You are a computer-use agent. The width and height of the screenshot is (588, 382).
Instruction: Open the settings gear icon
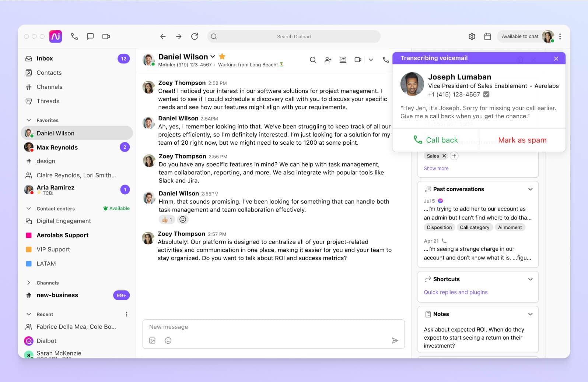point(472,36)
